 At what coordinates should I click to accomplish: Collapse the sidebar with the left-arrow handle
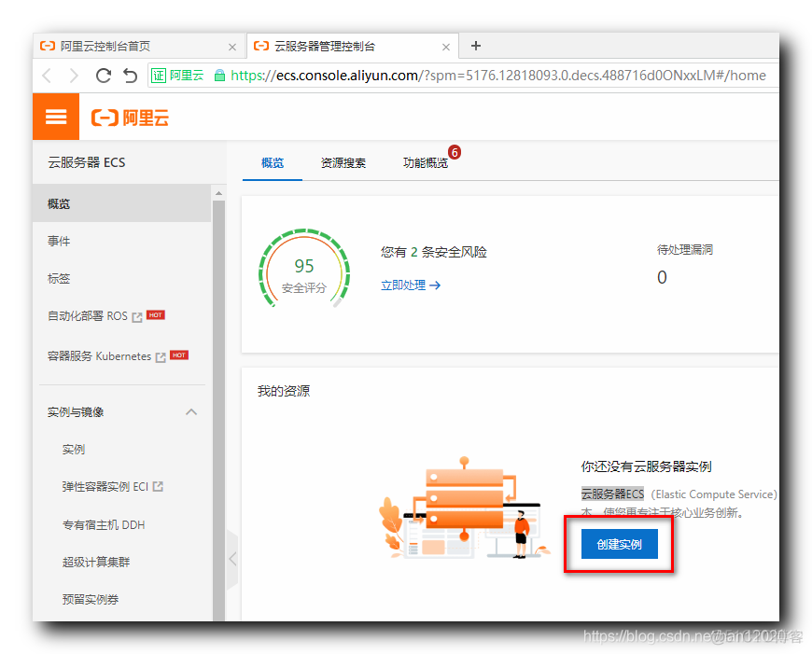(232, 558)
